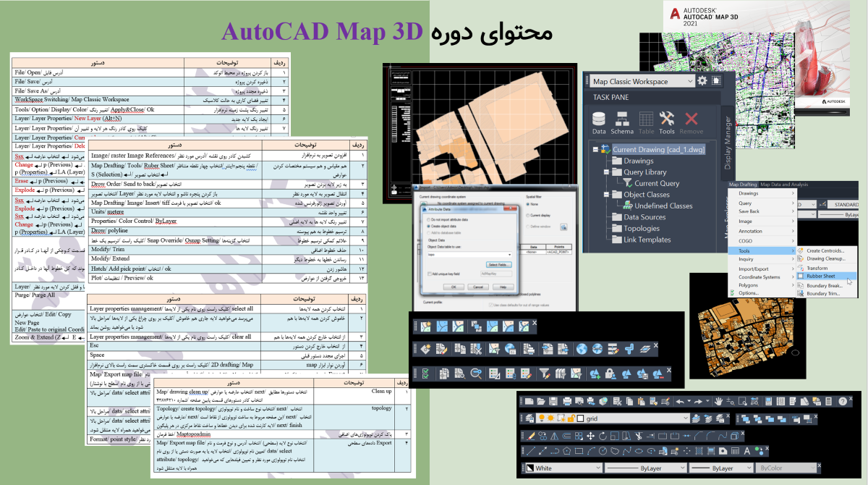
Task: Click the Tools wrench icon in Task Pane
Action: 667,122
